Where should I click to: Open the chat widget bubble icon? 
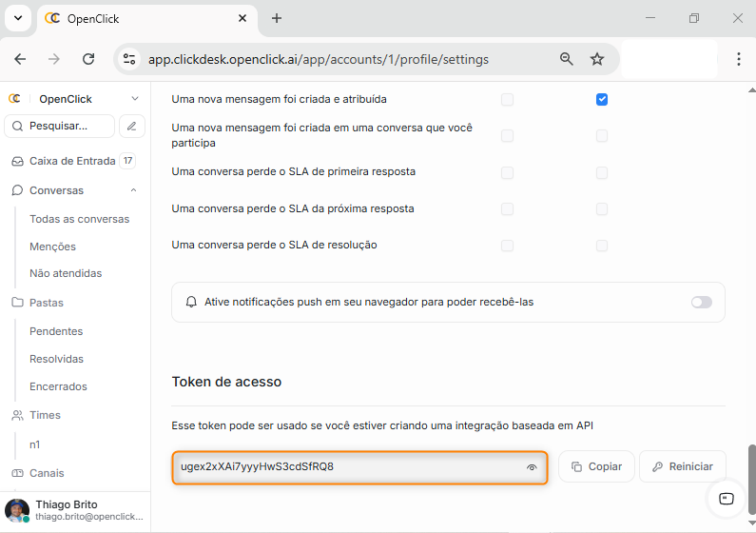click(x=727, y=499)
